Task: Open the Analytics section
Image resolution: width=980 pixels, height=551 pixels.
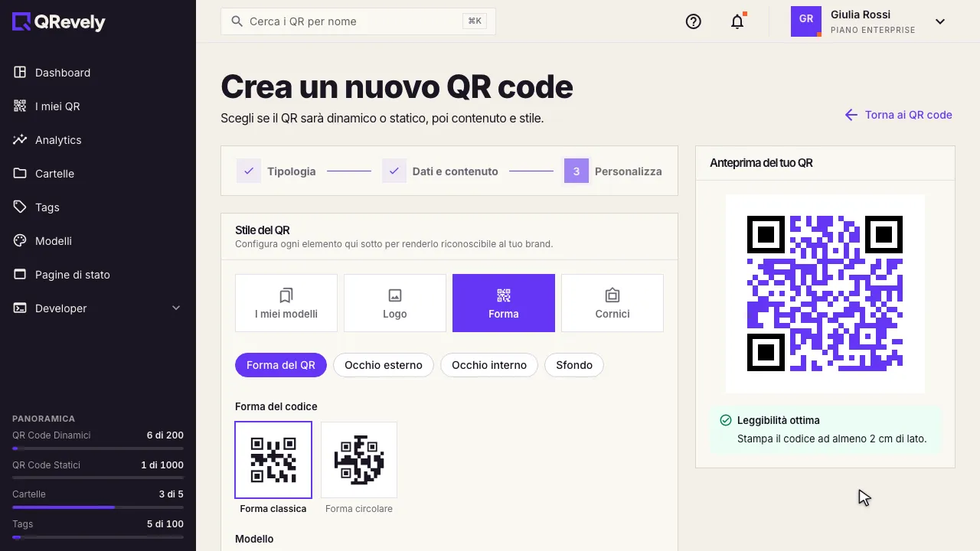Action: click(98, 140)
